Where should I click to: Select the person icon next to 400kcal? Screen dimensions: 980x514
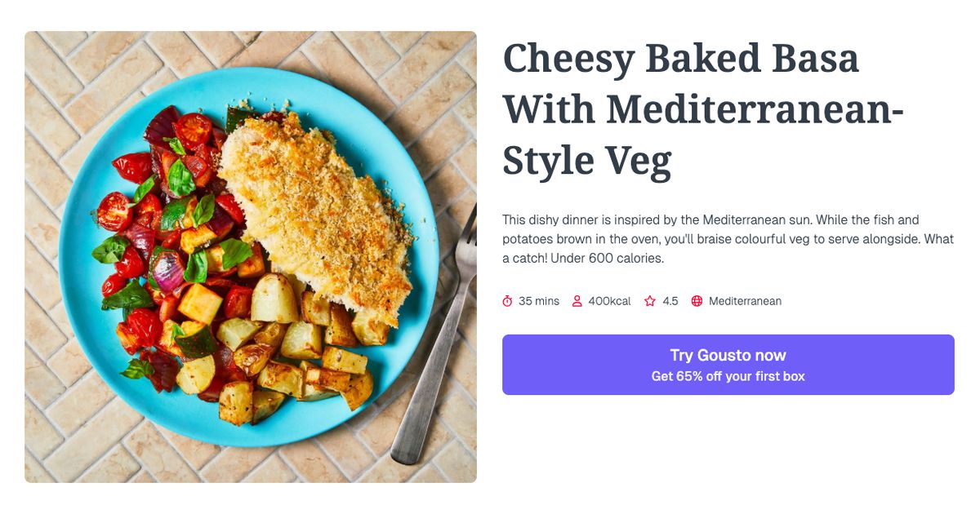point(577,300)
